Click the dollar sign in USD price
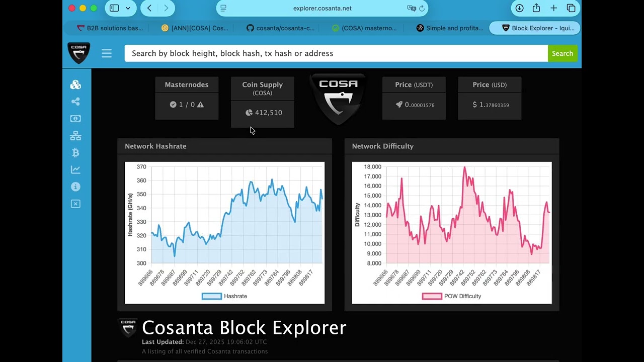This screenshot has height=362, width=644. coord(474,105)
